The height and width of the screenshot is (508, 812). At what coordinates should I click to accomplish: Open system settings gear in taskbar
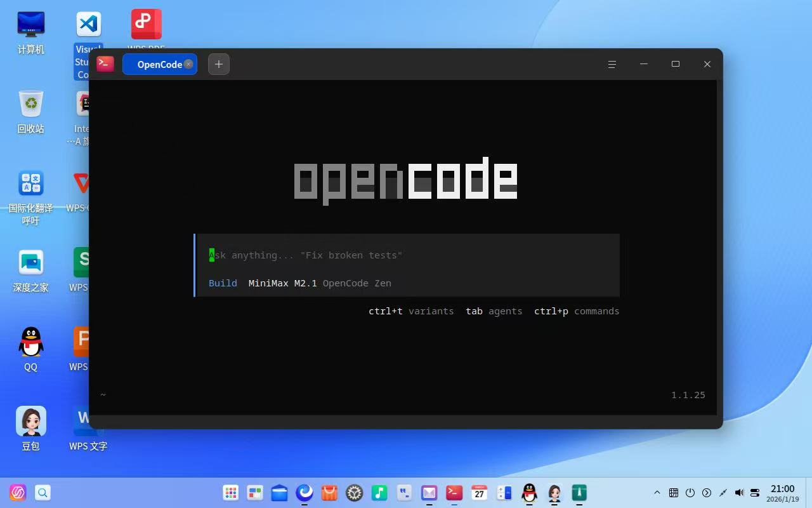click(353, 492)
